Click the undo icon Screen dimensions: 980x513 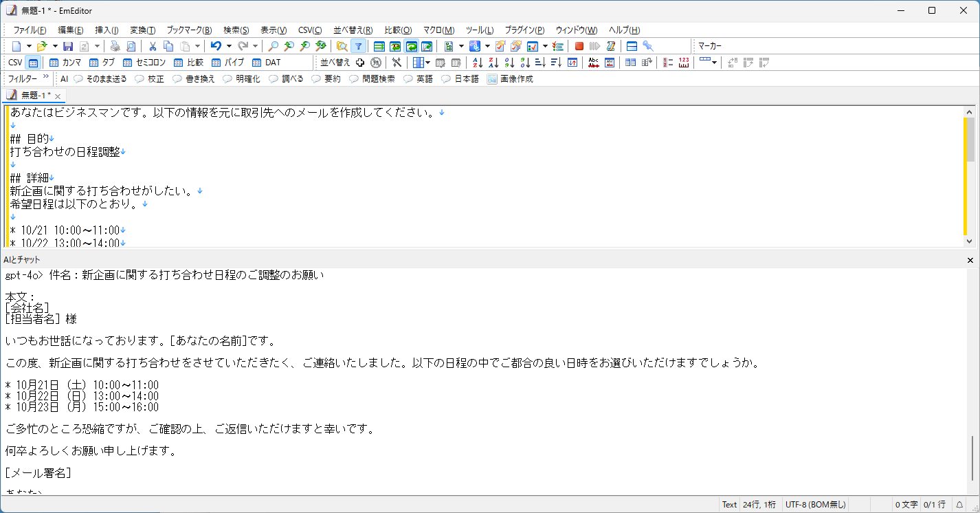(x=217, y=45)
